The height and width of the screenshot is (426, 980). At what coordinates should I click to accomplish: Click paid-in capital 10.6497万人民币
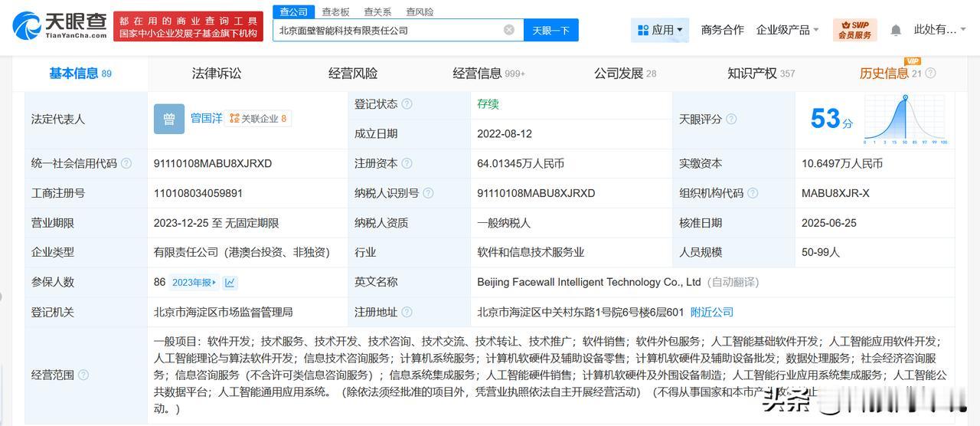click(x=842, y=163)
